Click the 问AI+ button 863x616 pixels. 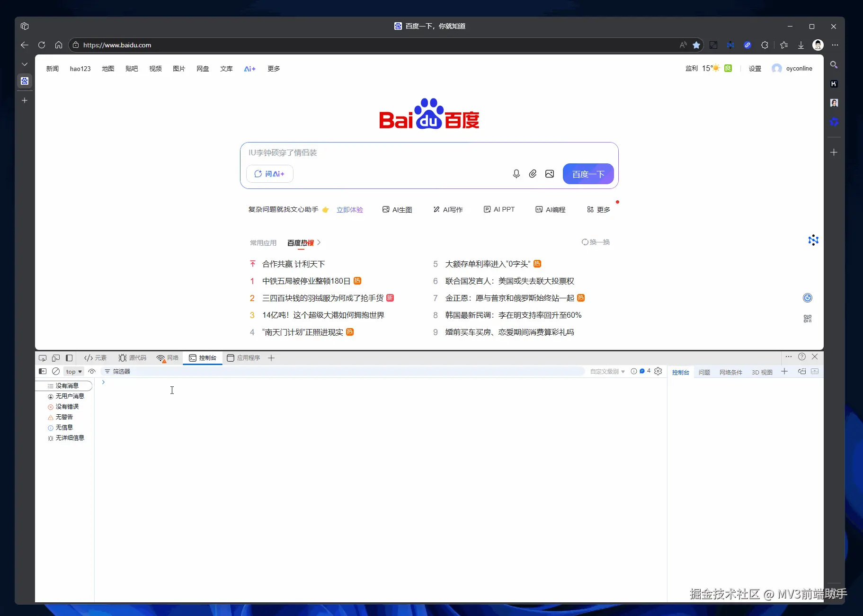(x=270, y=174)
